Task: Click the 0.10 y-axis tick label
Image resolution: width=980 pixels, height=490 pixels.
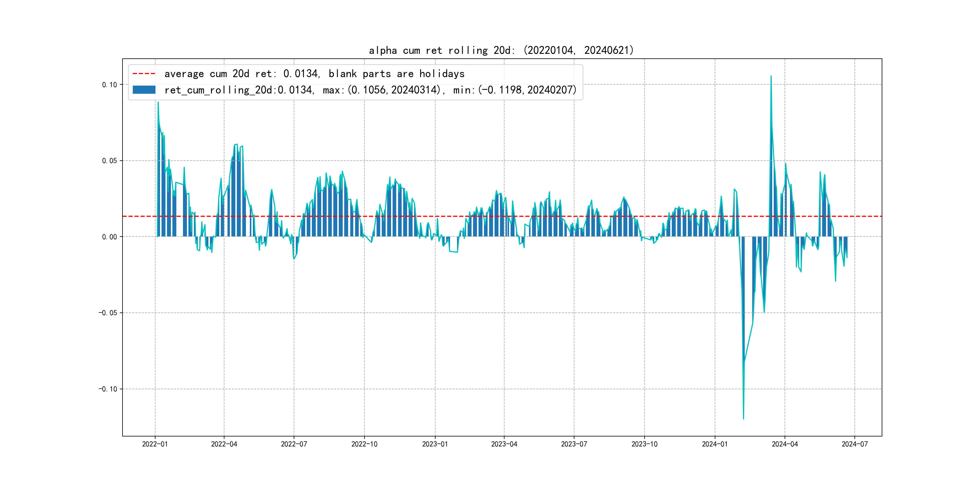Action: pos(109,84)
